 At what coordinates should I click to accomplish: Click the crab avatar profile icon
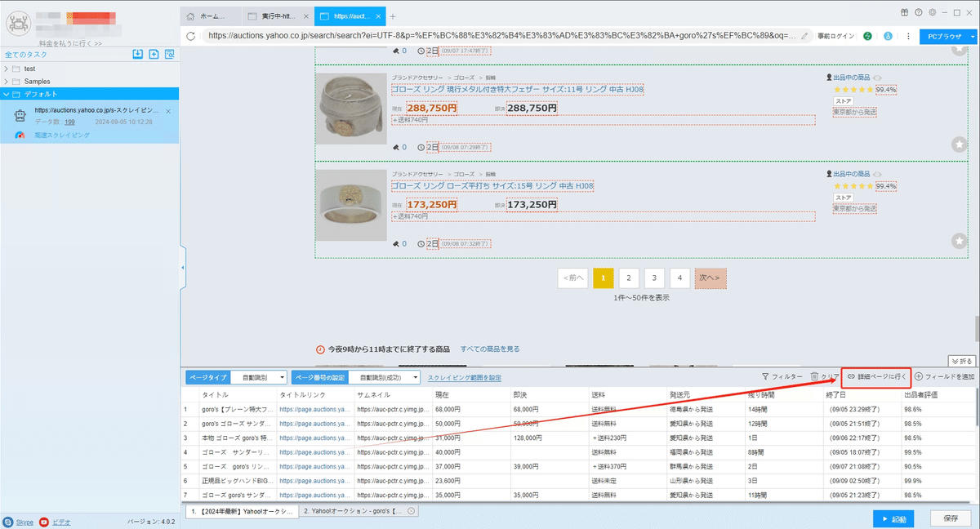(18, 24)
